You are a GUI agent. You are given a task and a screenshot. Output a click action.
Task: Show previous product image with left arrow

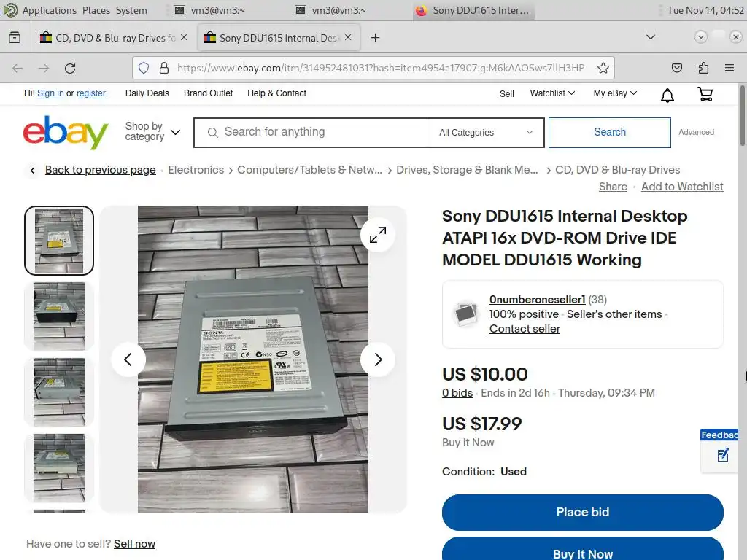click(128, 359)
